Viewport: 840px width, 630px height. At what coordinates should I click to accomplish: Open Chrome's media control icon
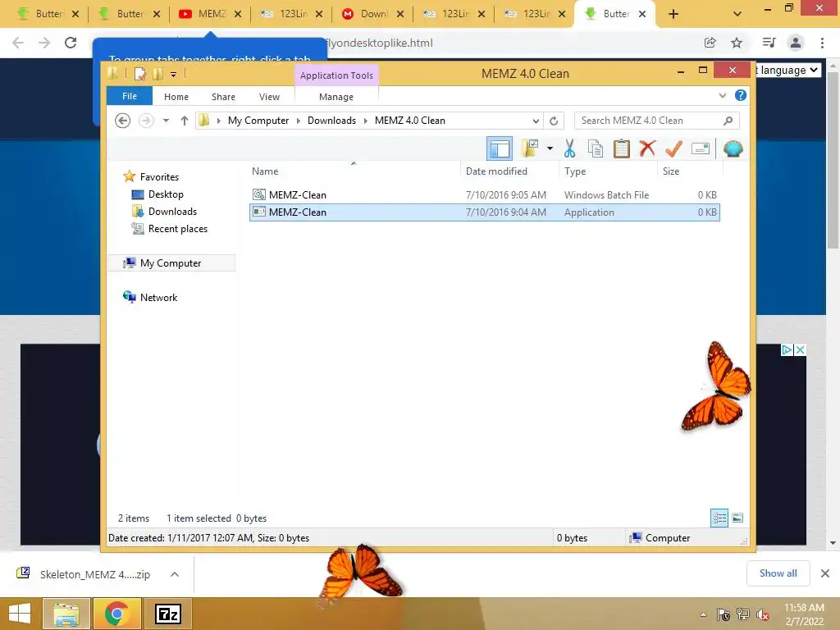pos(769,43)
